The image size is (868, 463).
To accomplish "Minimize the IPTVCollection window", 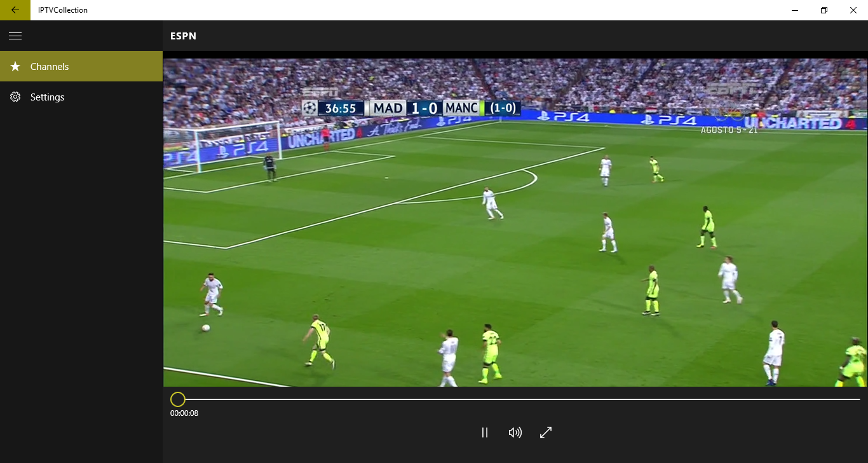I will pyautogui.click(x=795, y=10).
